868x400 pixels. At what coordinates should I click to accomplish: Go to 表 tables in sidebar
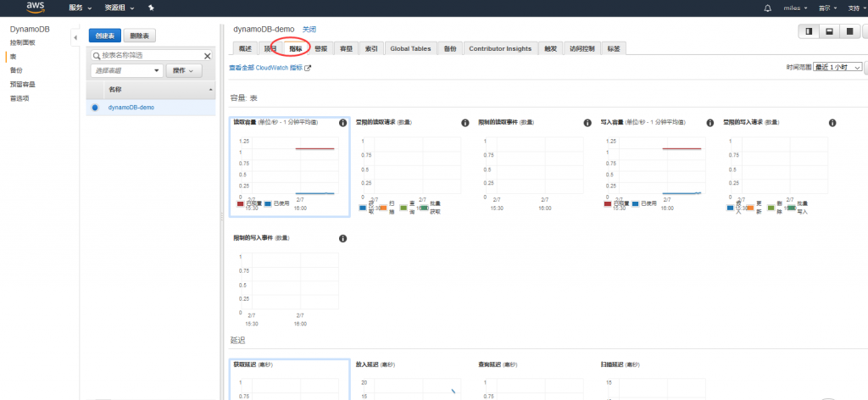coord(13,57)
